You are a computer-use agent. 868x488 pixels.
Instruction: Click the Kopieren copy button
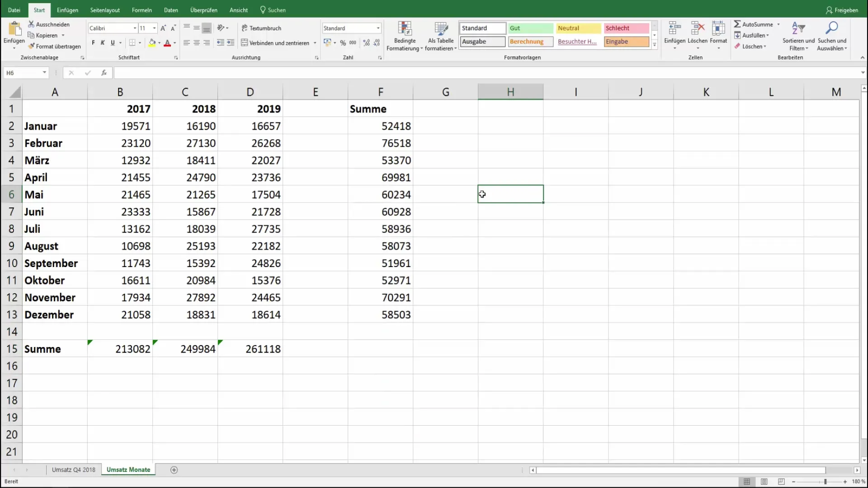click(43, 35)
